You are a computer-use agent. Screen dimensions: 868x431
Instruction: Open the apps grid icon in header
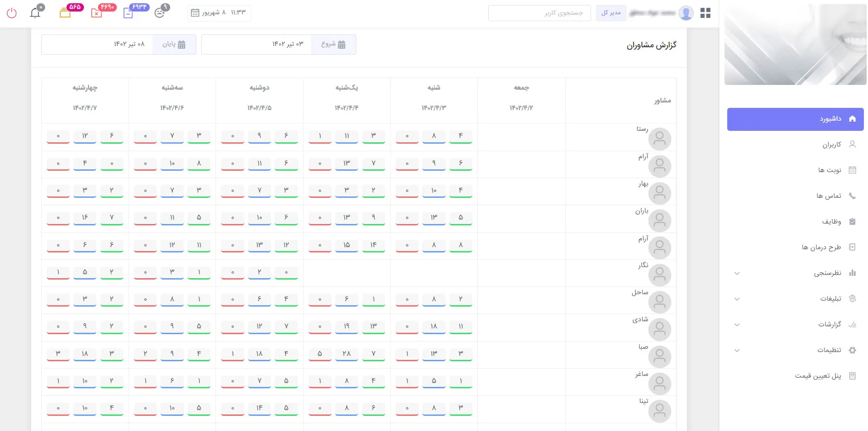[705, 13]
